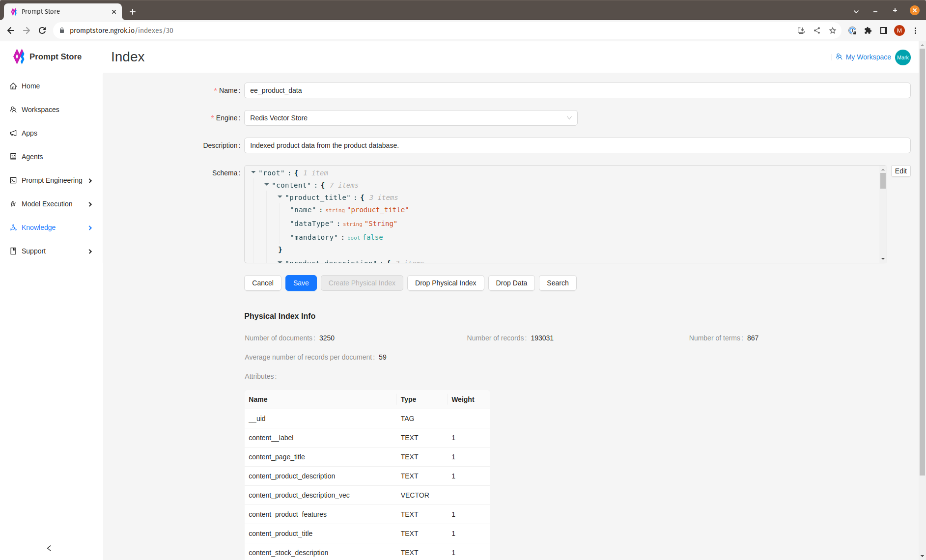Click the "mandatory" false value in schema
This screenshot has height=560, width=926.
coord(373,237)
